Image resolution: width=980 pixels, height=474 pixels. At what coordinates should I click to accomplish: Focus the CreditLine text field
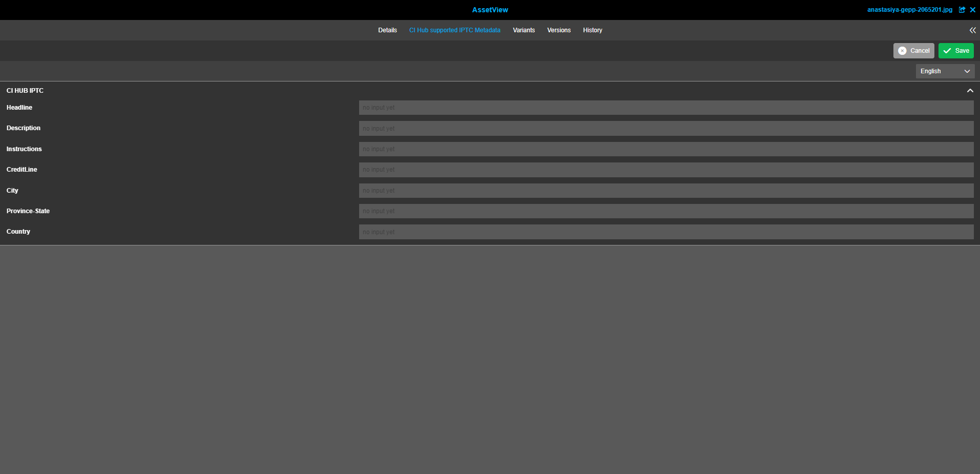(666, 170)
